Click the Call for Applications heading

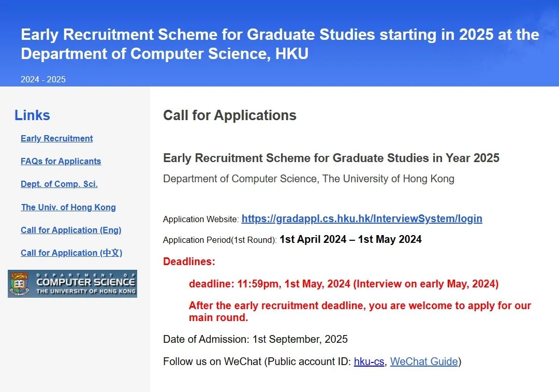pyautogui.click(x=230, y=115)
